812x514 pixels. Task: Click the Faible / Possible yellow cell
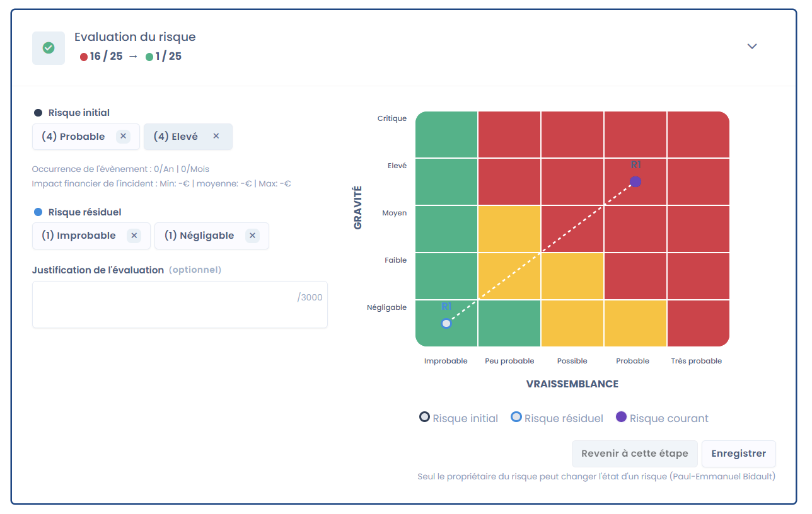click(x=572, y=276)
